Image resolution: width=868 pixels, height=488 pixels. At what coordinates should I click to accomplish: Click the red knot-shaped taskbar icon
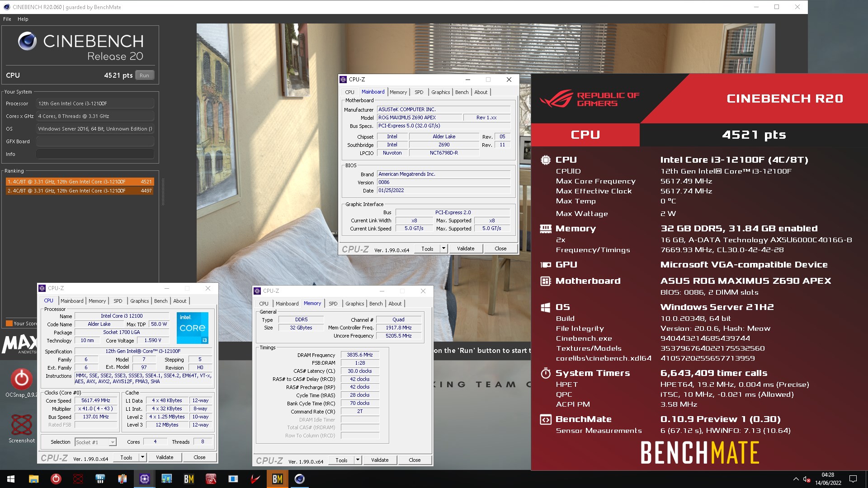click(78, 479)
